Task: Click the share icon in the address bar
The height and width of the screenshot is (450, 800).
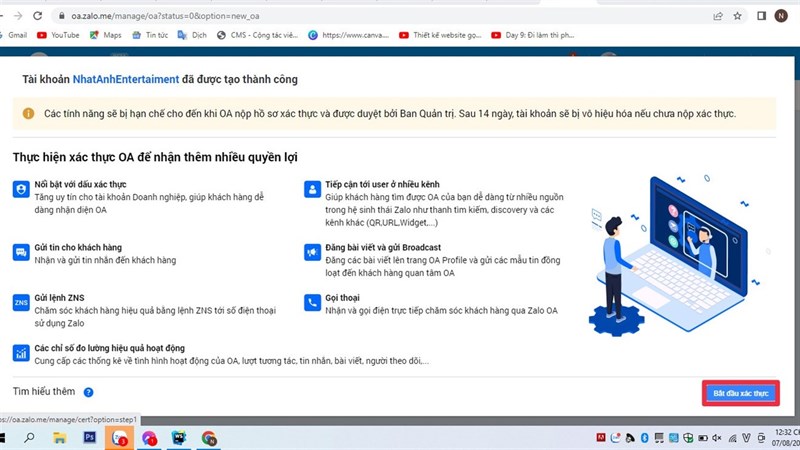Action: point(717,16)
